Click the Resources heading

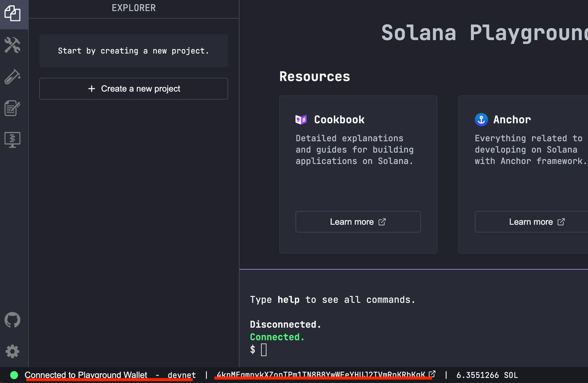315,76
